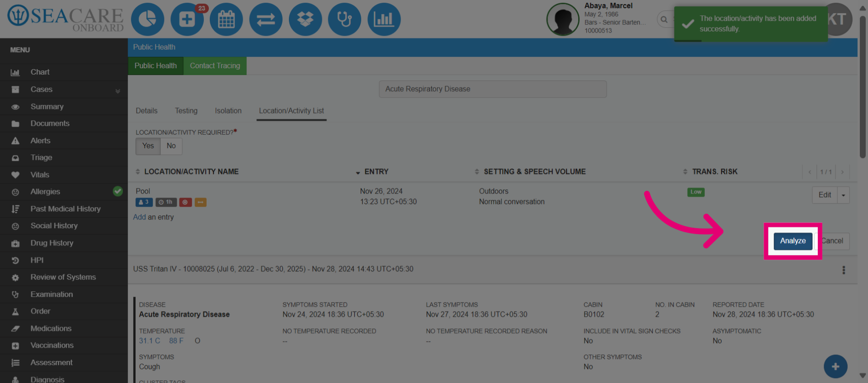Open the Testing sub-tab
This screenshot has height=383, width=868.
pos(186,111)
